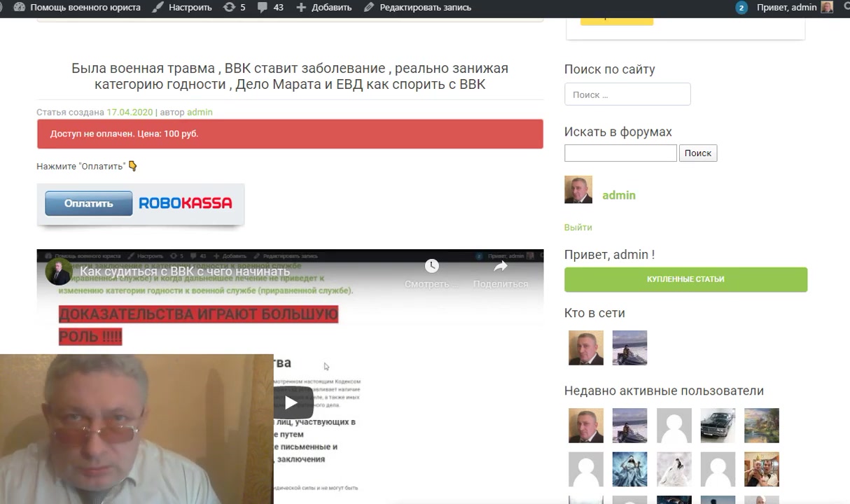Open the dashboard speedometer icon in admin bar
The image size is (850, 504).
coord(20,8)
